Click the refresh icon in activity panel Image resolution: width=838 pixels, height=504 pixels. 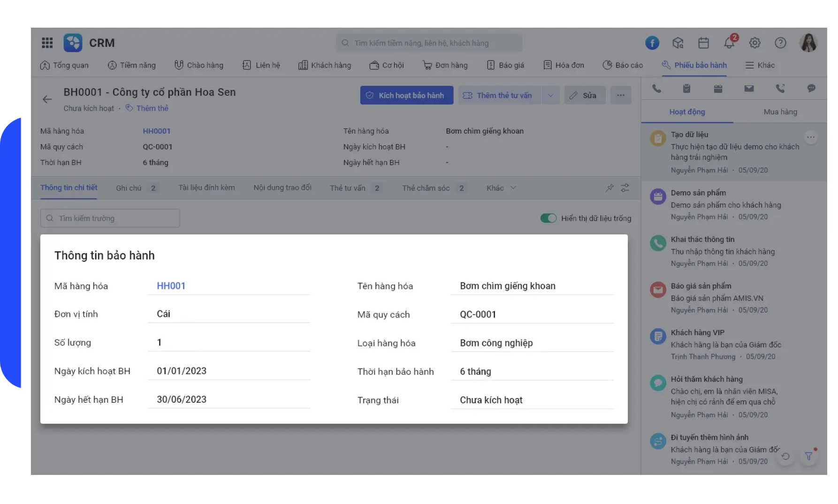pyautogui.click(x=785, y=456)
